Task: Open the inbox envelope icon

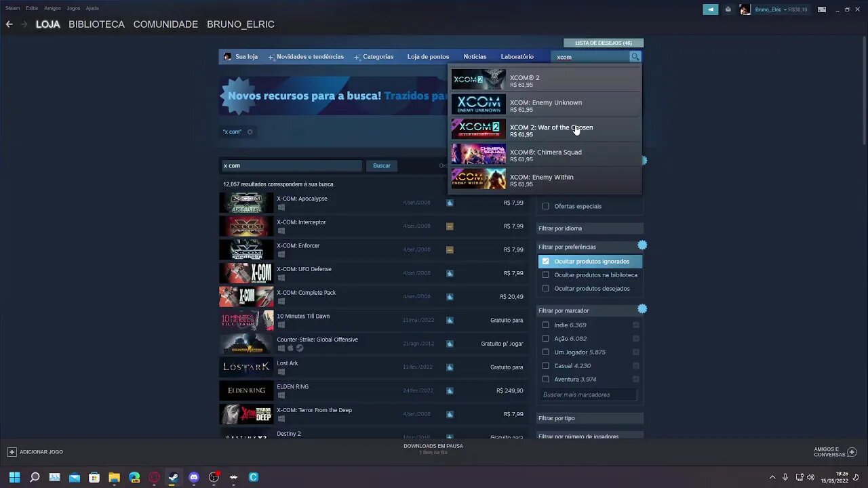Action: point(728,9)
